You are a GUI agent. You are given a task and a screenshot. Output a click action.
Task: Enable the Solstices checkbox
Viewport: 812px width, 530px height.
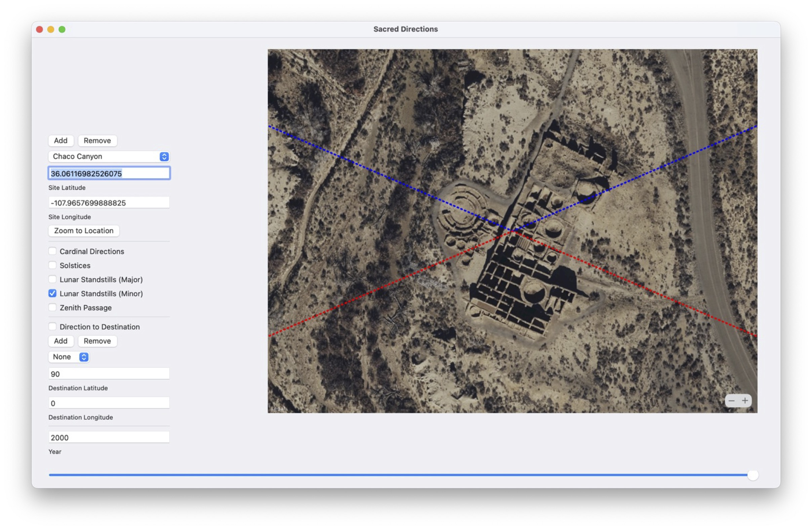pyautogui.click(x=52, y=266)
